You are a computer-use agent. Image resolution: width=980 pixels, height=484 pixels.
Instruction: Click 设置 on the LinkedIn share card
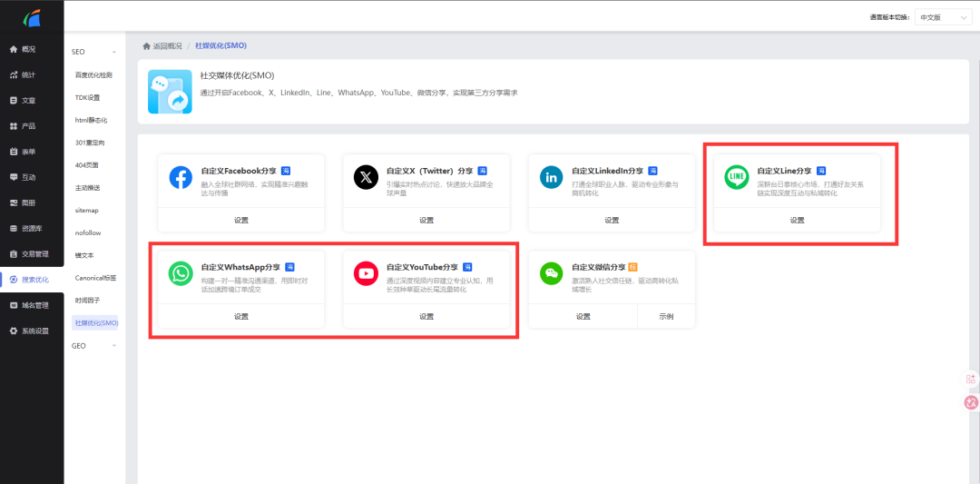(612, 220)
